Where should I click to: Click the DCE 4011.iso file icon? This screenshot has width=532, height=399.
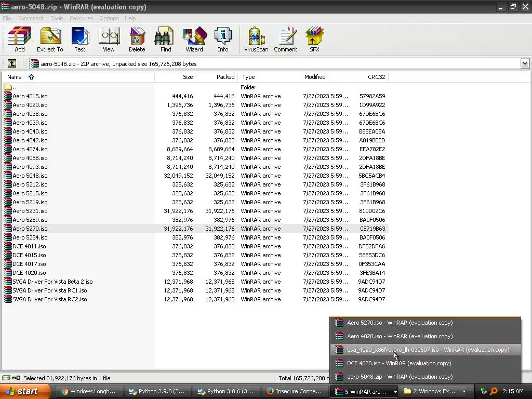coord(8,246)
